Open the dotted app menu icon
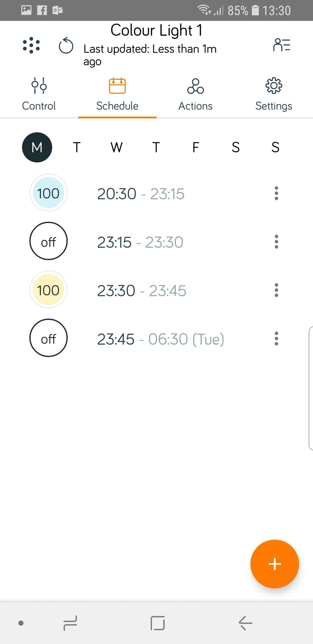 [x=31, y=46]
